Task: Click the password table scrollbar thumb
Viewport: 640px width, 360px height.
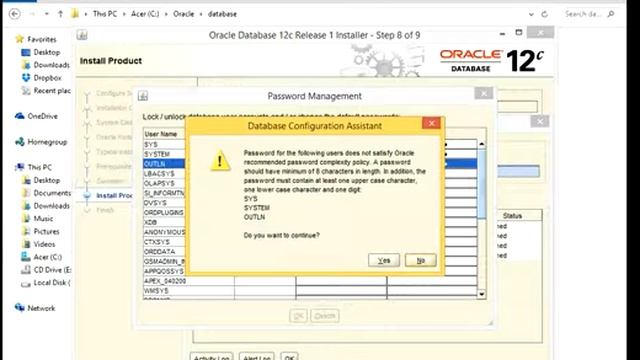Action: click(x=482, y=184)
